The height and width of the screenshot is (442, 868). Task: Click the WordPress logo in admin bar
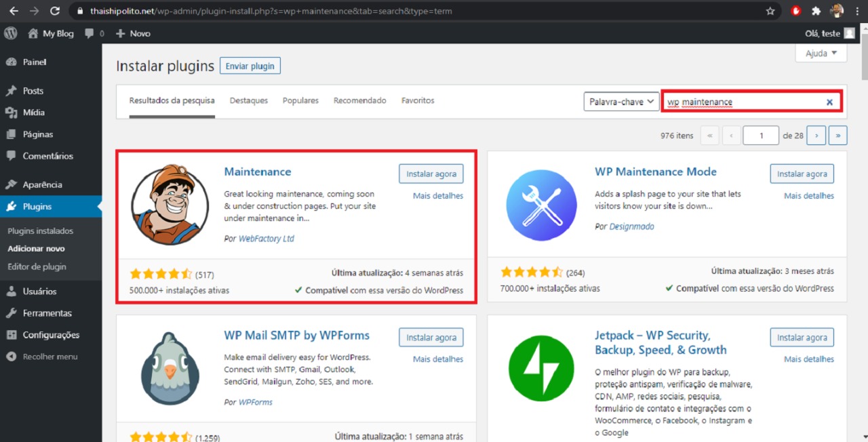(x=10, y=33)
